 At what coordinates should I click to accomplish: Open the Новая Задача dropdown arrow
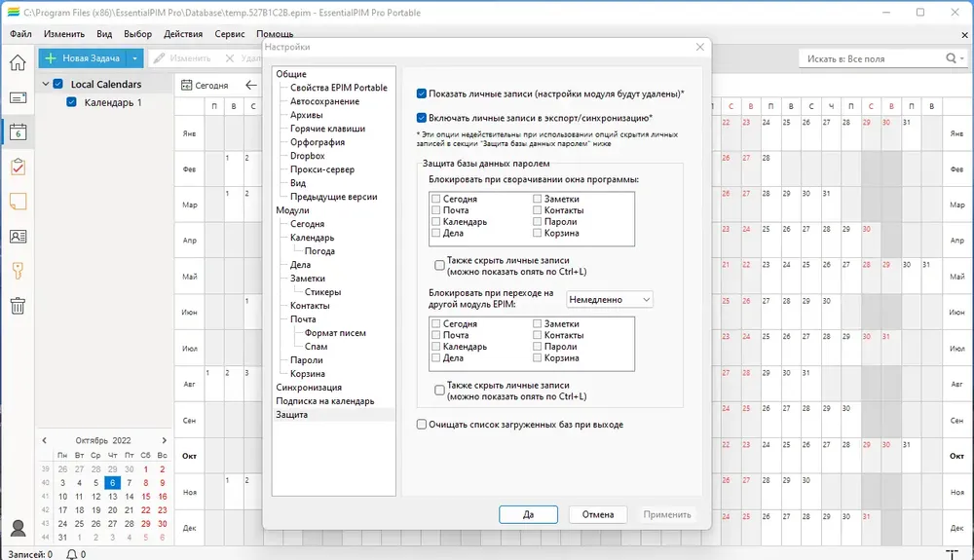134,58
